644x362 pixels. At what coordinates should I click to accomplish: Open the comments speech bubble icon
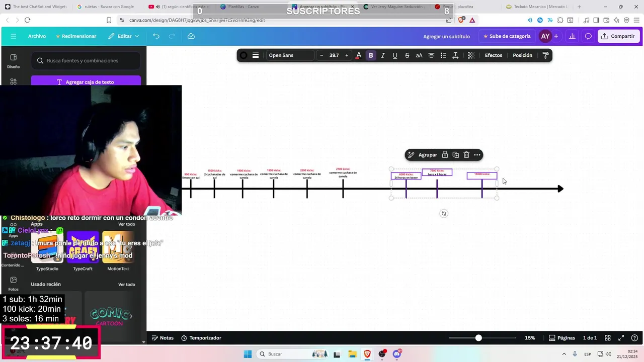(x=588, y=36)
